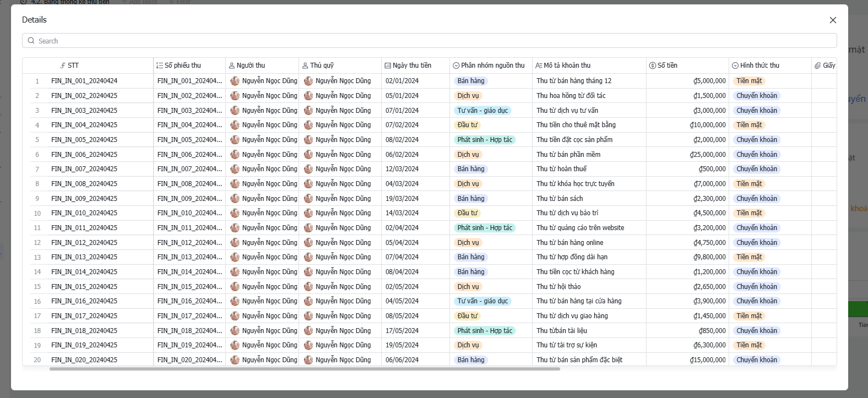Select cell FIN_IN_013_20240425 in STT column

(84, 257)
